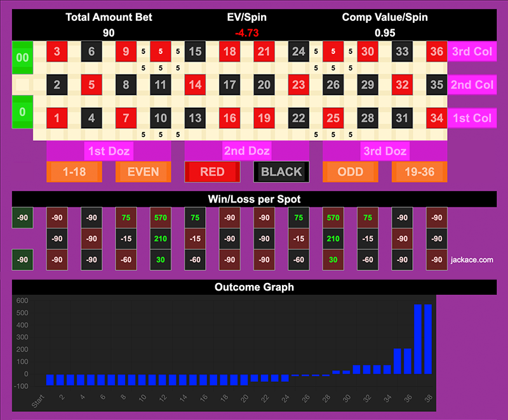Bet on BLACK
The height and width of the screenshot is (420, 508).
(281, 172)
